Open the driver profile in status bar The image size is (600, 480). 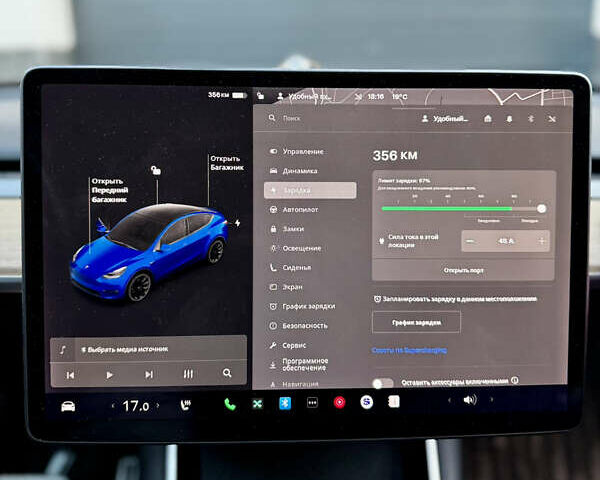(304, 96)
